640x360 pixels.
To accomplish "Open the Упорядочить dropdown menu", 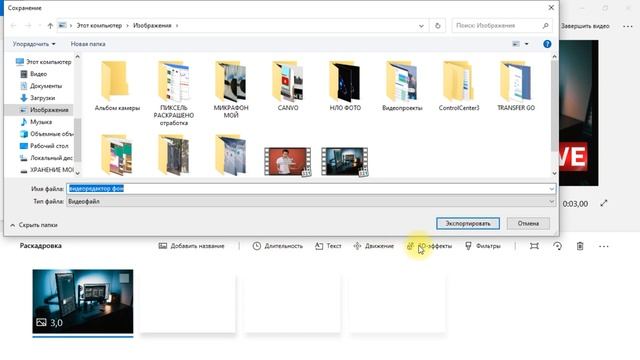I will pyautogui.click(x=34, y=44).
